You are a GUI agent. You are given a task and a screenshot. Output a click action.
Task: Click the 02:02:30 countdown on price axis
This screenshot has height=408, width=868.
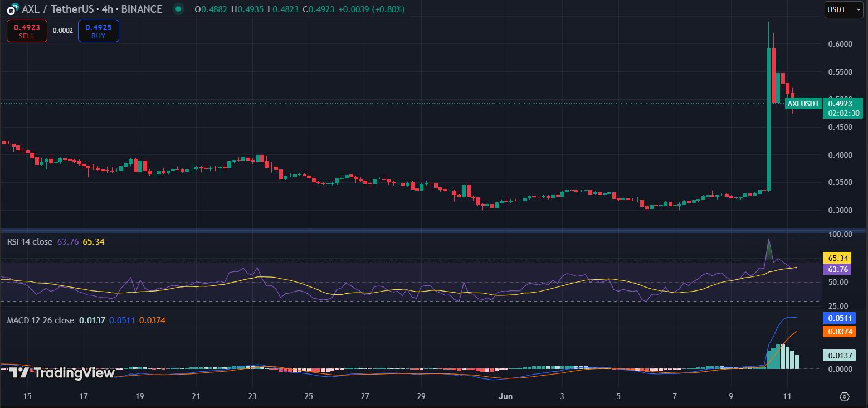click(x=843, y=113)
